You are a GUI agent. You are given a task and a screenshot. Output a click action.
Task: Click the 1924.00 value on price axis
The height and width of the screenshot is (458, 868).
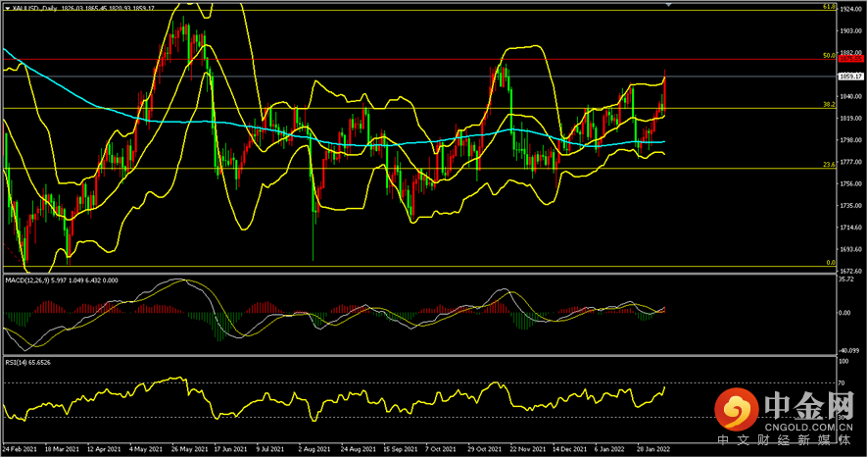point(850,7)
